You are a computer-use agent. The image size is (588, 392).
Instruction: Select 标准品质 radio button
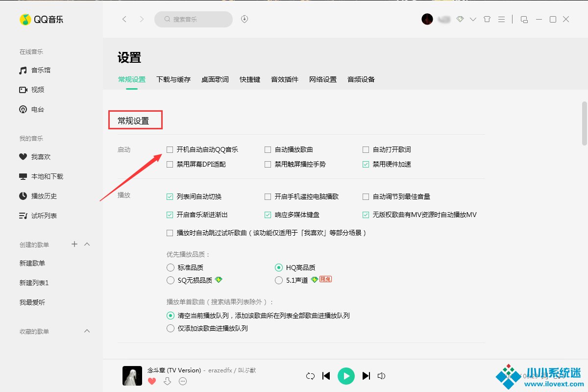(x=171, y=268)
